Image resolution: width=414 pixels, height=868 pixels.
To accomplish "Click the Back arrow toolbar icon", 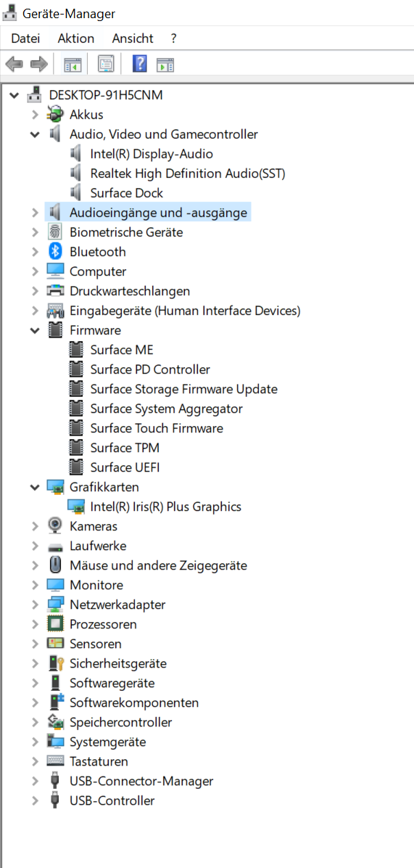I will [15, 64].
